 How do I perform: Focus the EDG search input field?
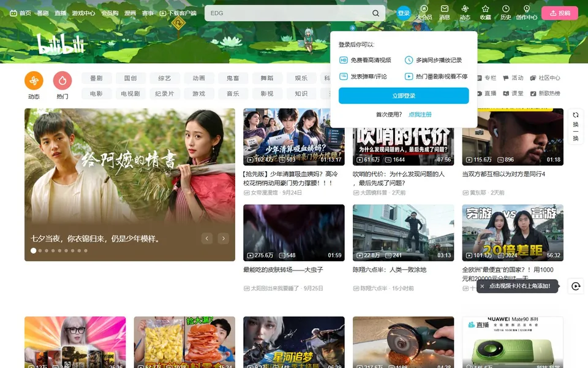point(287,13)
